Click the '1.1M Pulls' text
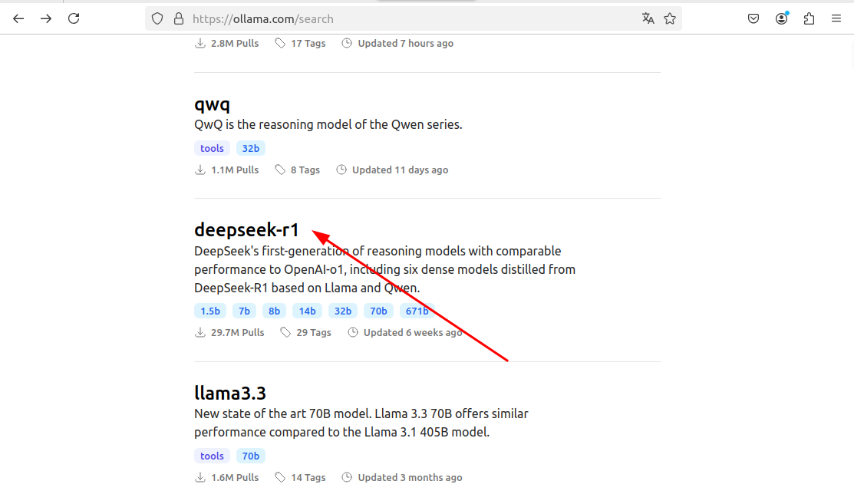Image resolution: width=854 pixels, height=504 pixels. point(235,170)
